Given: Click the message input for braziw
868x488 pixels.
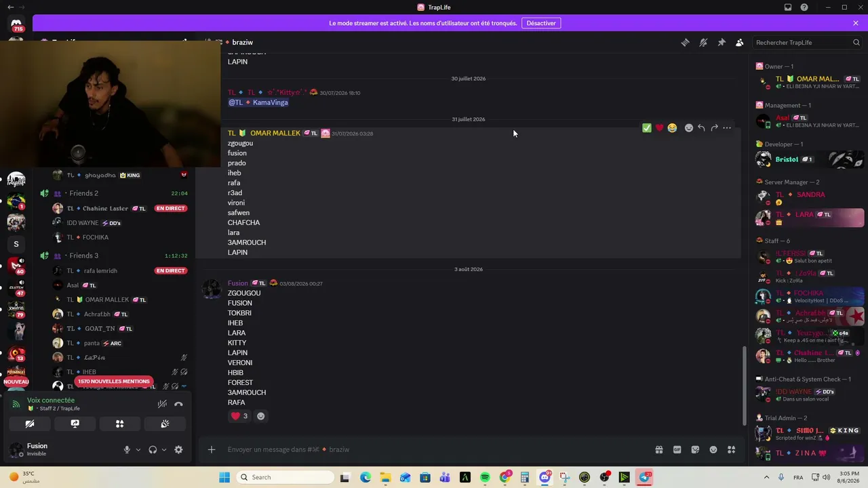Looking at the screenshot, I should point(434,449).
